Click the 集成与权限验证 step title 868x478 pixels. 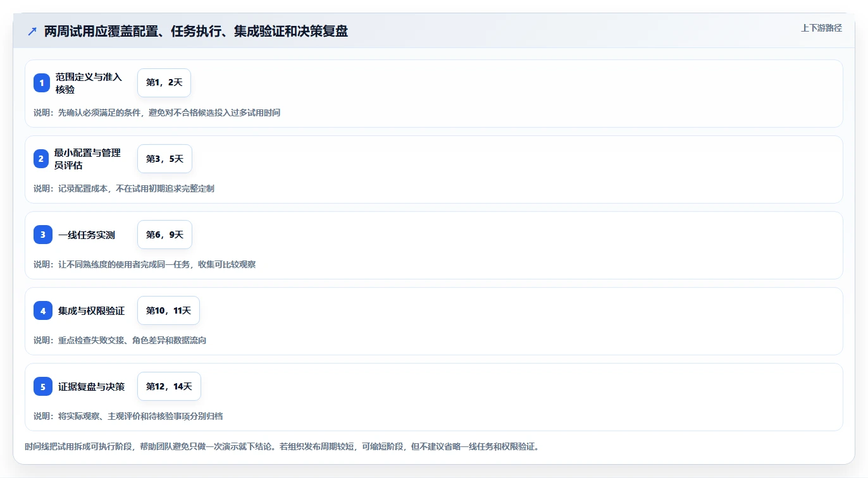92,310
